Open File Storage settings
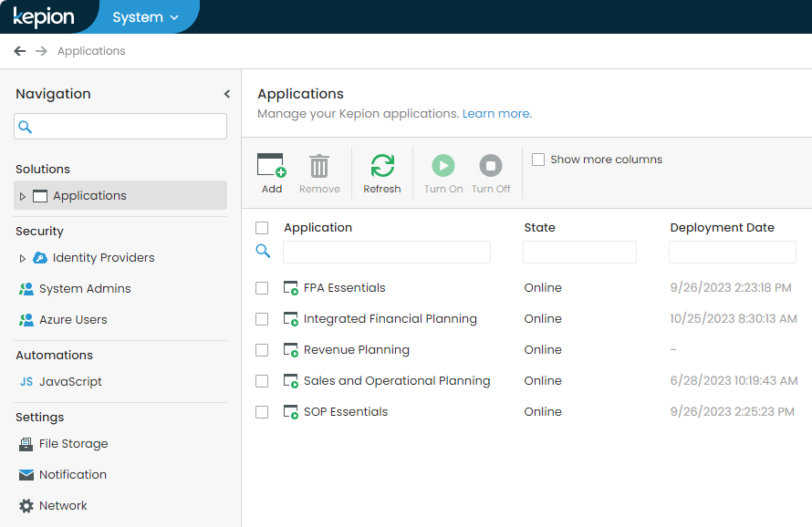The width and height of the screenshot is (812, 527). pyautogui.click(x=74, y=444)
